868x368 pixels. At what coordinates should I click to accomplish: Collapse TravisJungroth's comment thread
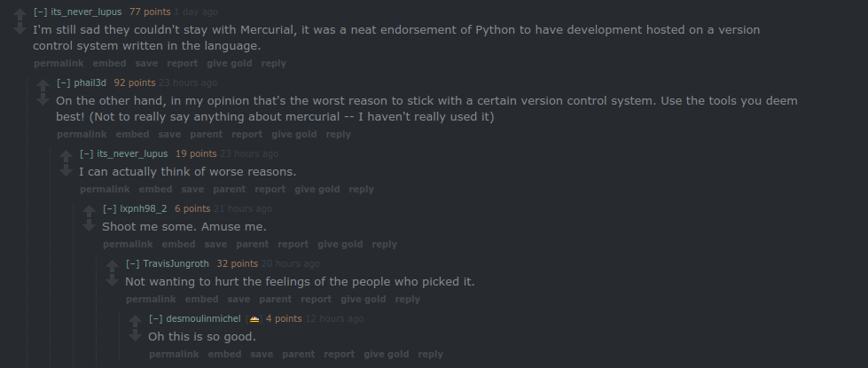tap(132, 263)
